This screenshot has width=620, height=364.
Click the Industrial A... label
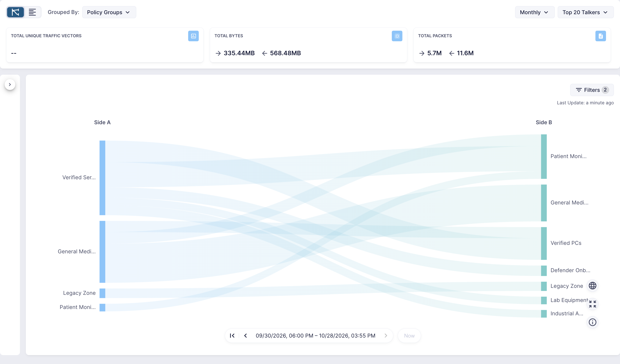coord(567,314)
